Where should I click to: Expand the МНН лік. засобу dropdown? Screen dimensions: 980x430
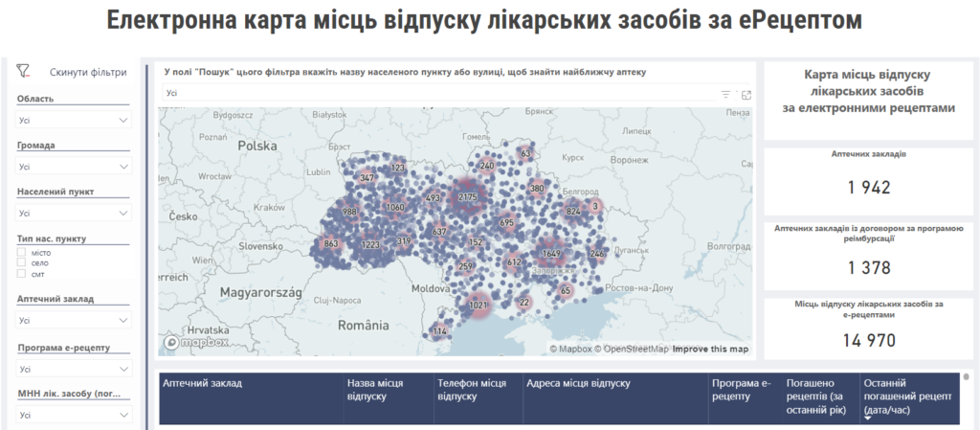click(74, 415)
